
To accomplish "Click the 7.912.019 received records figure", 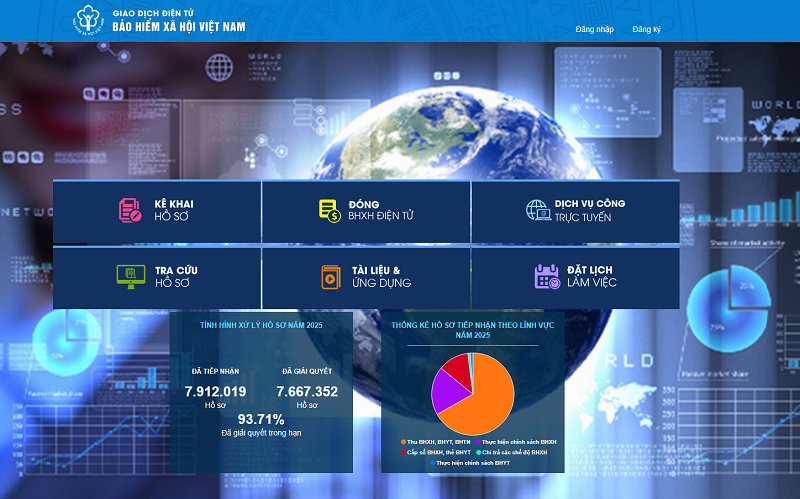I will coord(215,391).
